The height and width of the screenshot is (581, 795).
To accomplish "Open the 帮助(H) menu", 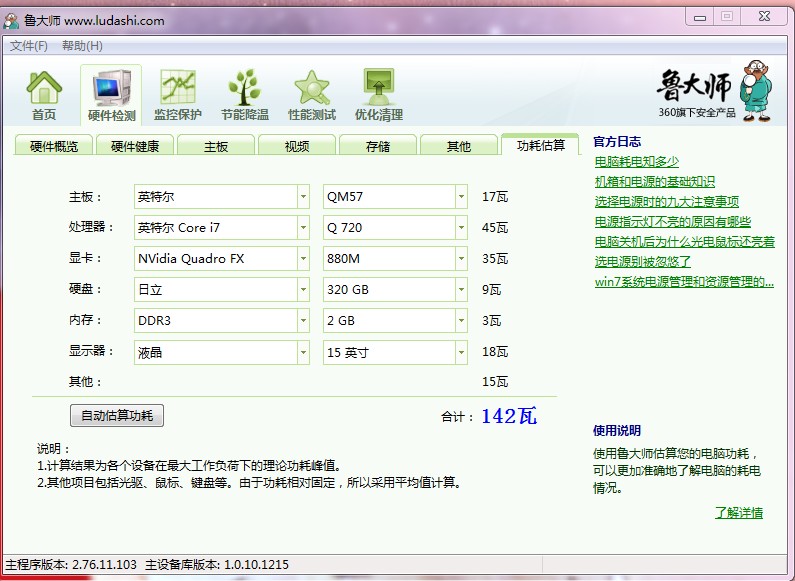I will pyautogui.click(x=82, y=46).
